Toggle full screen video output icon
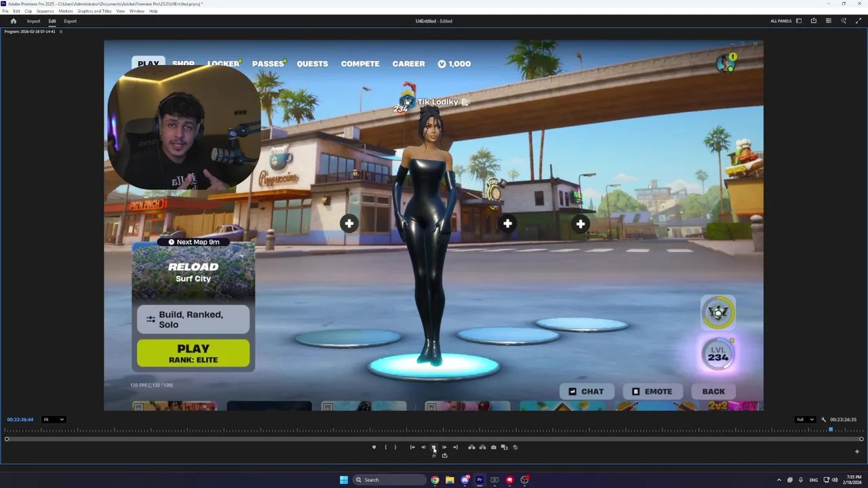Viewport: 868px width, 488px height. [859, 21]
